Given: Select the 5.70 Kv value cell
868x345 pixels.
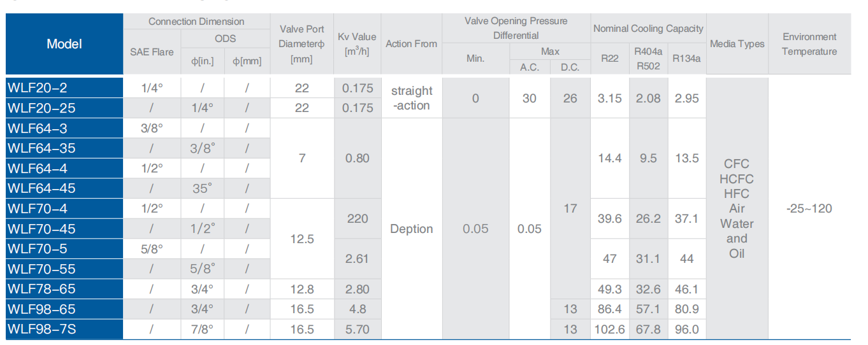Looking at the screenshot, I should 357,329.
